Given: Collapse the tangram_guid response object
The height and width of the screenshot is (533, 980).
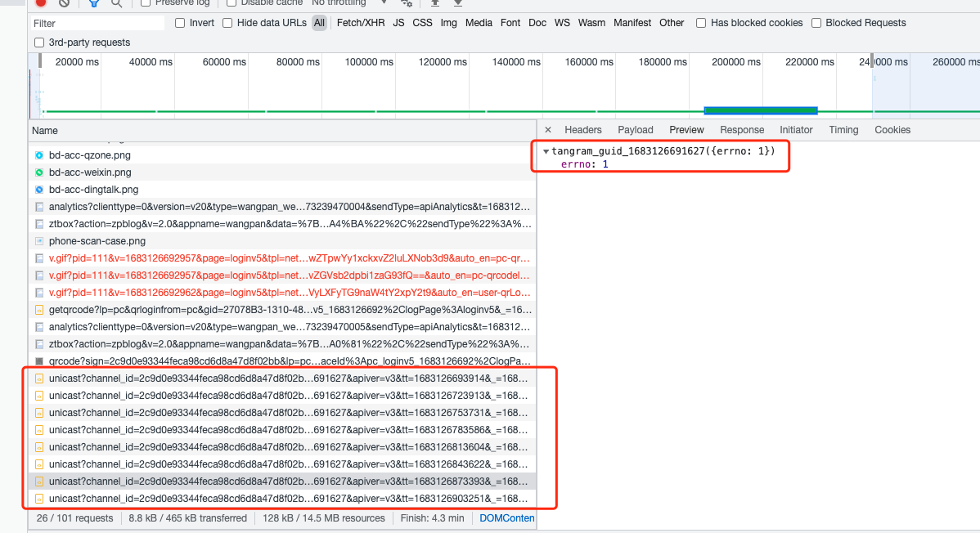Looking at the screenshot, I should (546, 151).
